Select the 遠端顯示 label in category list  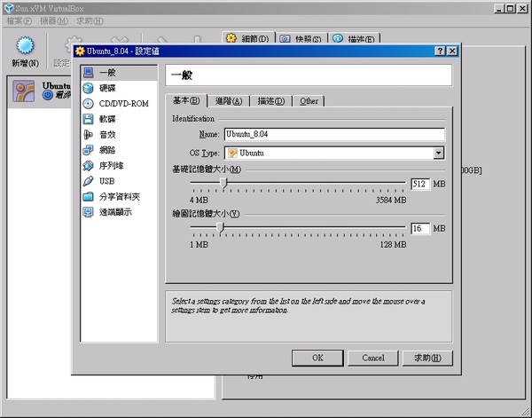[x=115, y=212]
